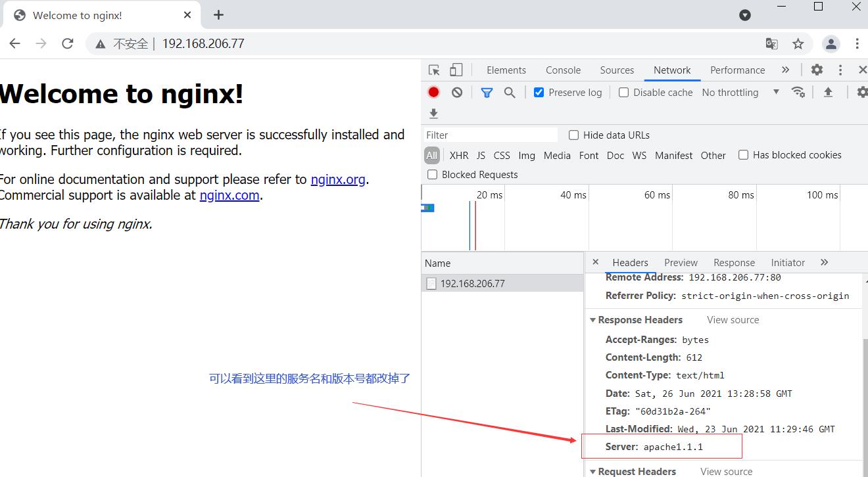This screenshot has width=868, height=477.
Task: Open a new tab with plus icon
Action: pyautogui.click(x=219, y=14)
